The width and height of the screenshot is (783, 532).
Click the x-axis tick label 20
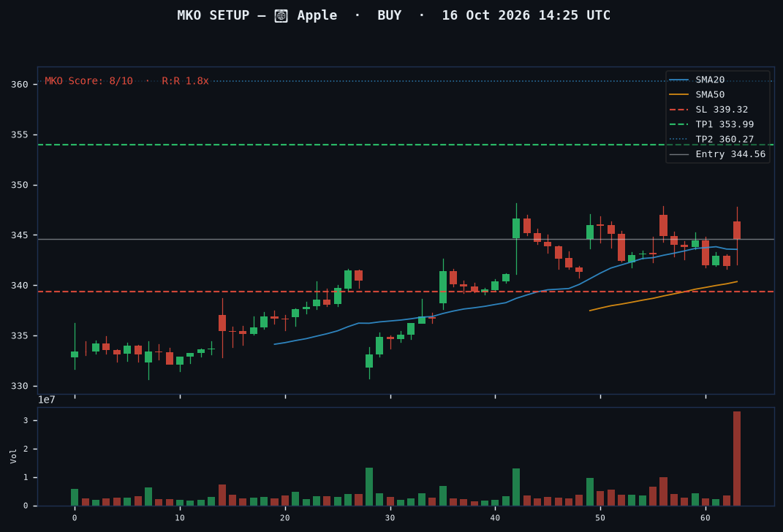[284, 518]
